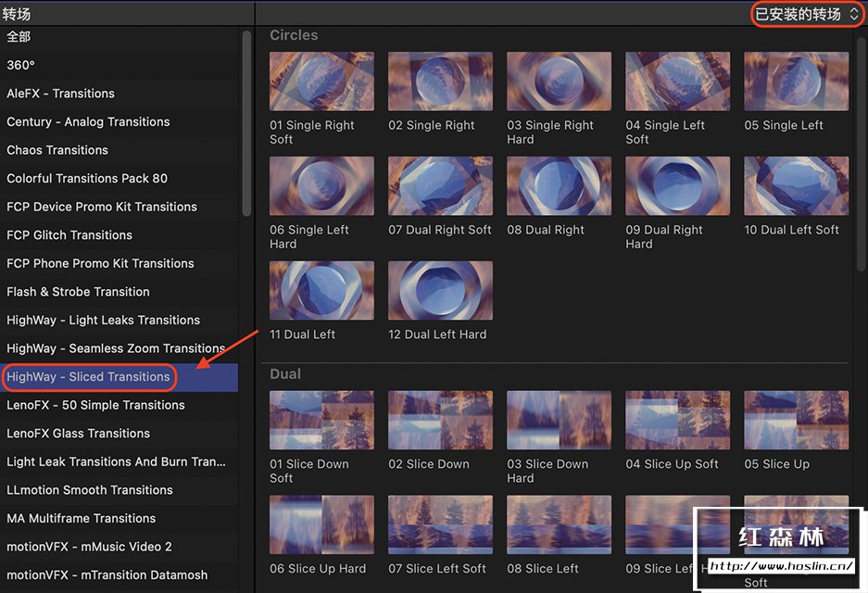Screen dimensions: 868x593
Task: Click the 转场 panel title
Action: (16, 14)
